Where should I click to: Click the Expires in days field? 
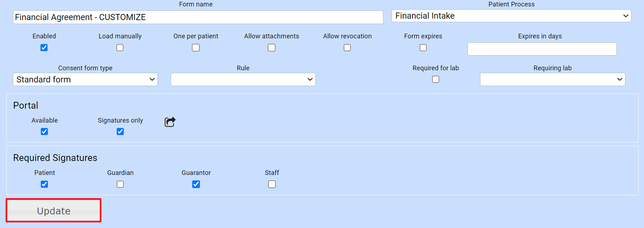coord(542,49)
